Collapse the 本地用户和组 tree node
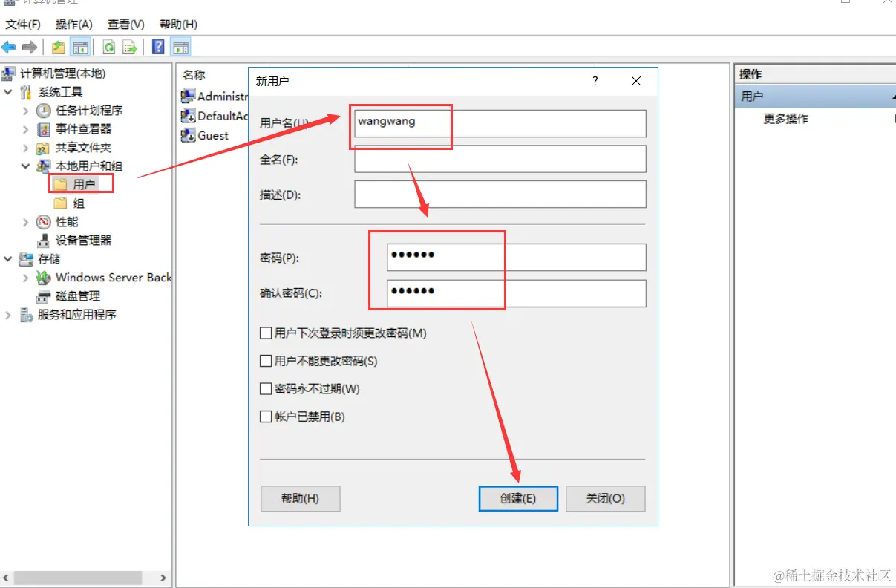896x588 pixels. [26, 166]
